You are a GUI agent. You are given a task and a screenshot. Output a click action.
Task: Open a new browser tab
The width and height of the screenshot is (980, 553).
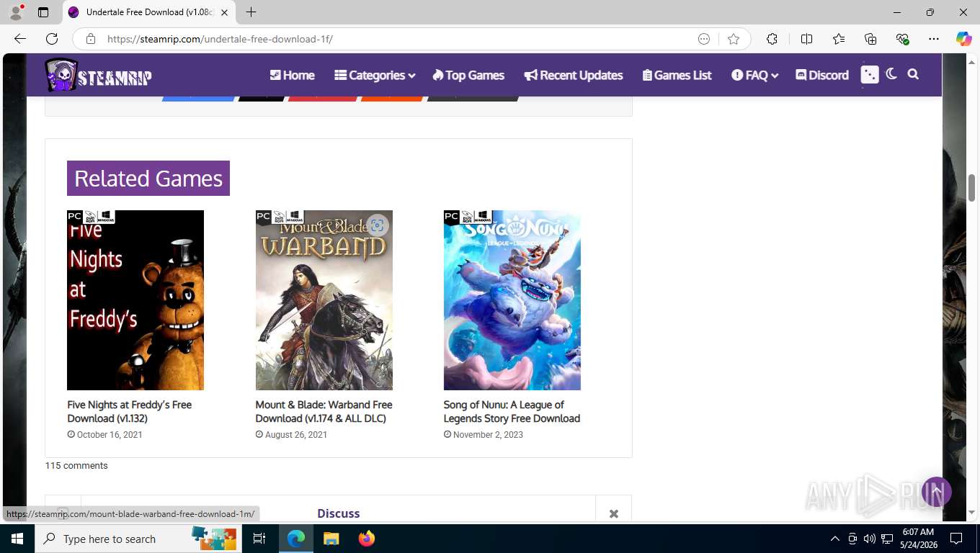pyautogui.click(x=251, y=12)
